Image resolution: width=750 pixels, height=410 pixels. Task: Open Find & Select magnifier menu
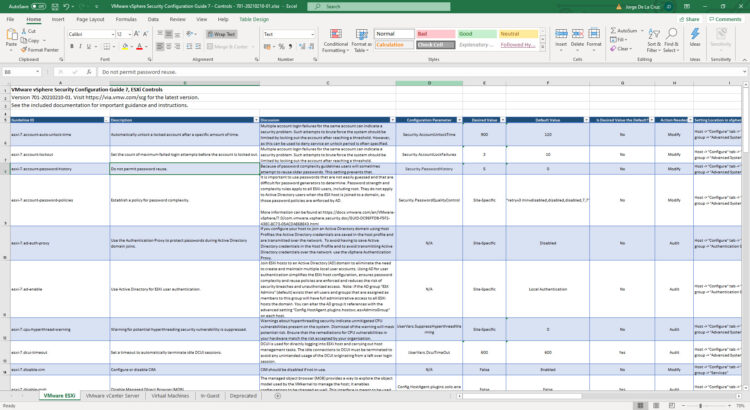click(671, 40)
